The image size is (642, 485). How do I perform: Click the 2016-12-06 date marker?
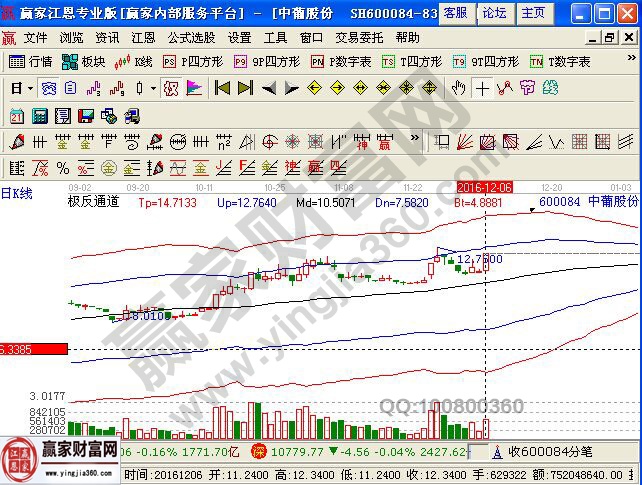click(485, 187)
